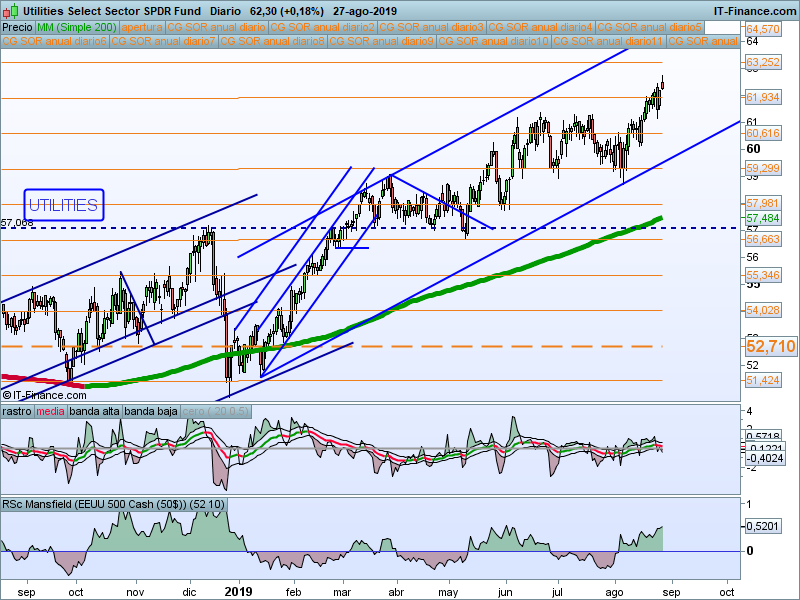Click the 27-ago-2019 date label
Screen dimensions: 800x600
coord(365,11)
